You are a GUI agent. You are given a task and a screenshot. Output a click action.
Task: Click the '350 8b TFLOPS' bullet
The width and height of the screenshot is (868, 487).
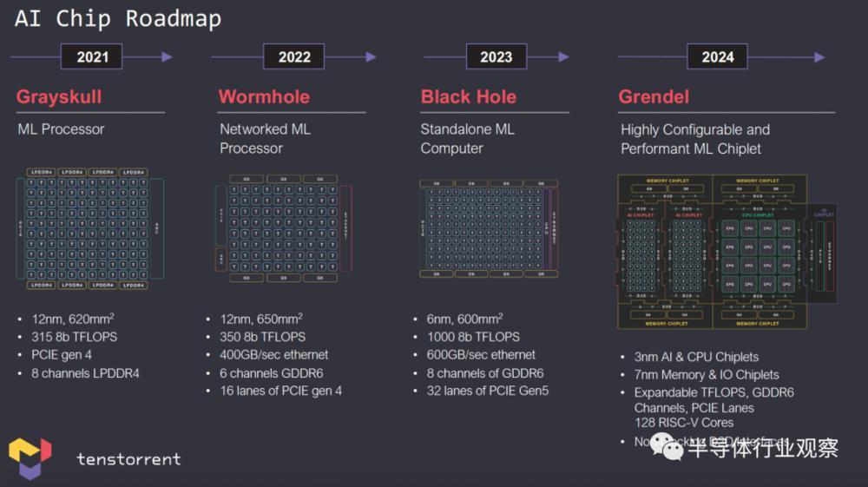pyautogui.click(x=262, y=337)
